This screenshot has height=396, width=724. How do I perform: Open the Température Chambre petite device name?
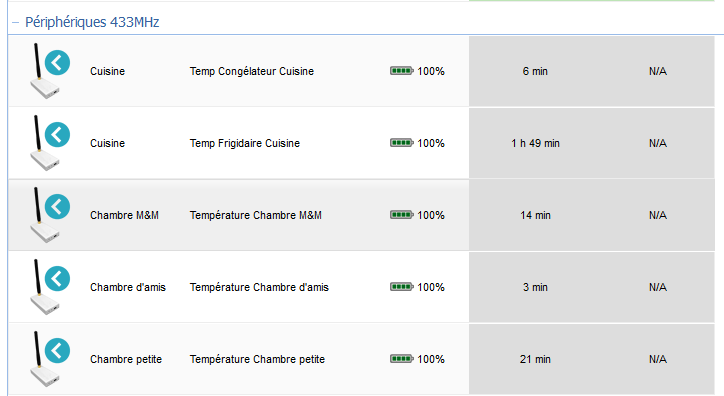[257, 359]
